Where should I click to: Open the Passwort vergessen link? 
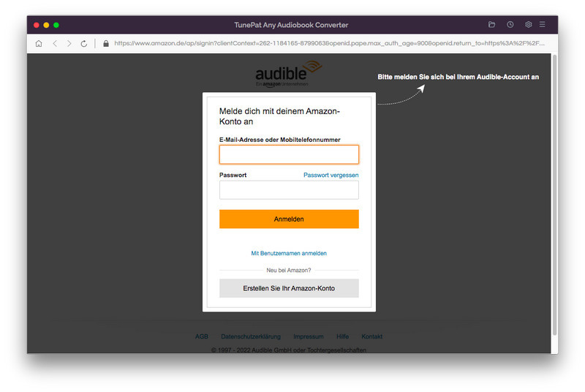point(331,176)
